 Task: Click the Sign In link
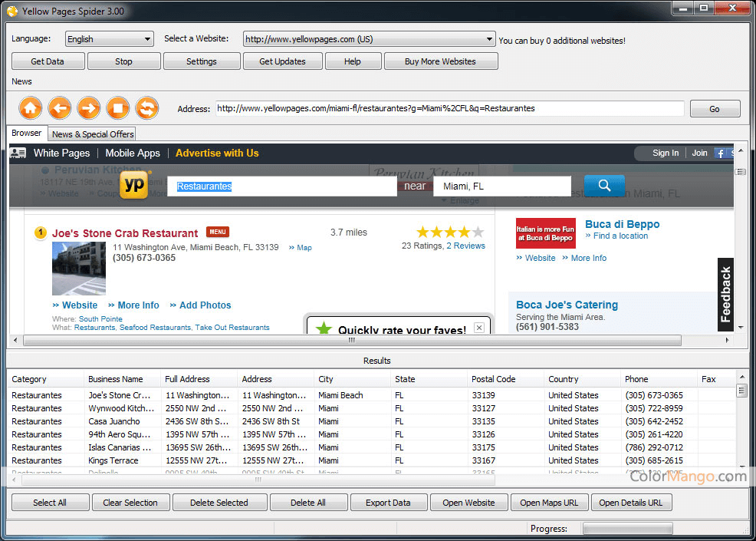pos(666,153)
